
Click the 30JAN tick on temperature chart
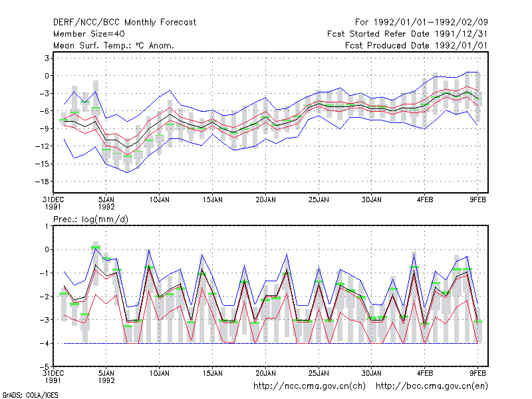[372, 200]
